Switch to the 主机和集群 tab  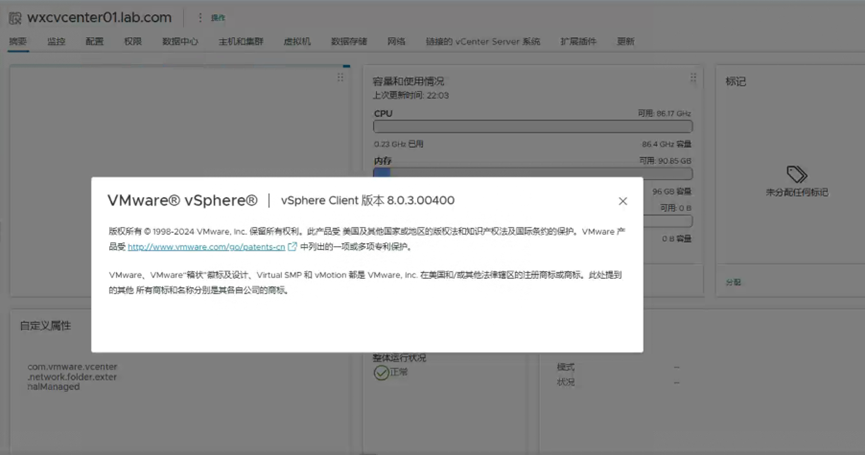pyautogui.click(x=241, y=41)
